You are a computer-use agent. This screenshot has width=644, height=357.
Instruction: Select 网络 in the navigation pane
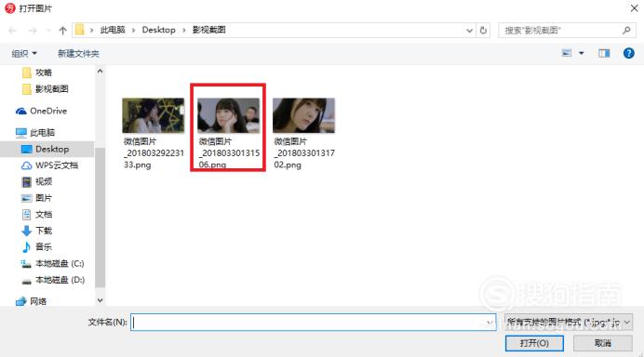(32, 301)
